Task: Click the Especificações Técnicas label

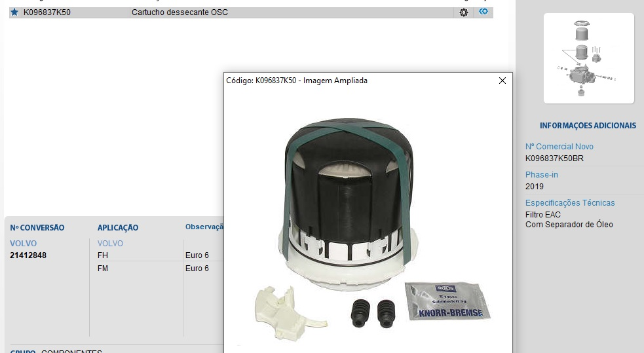Action: click(569, 203)
